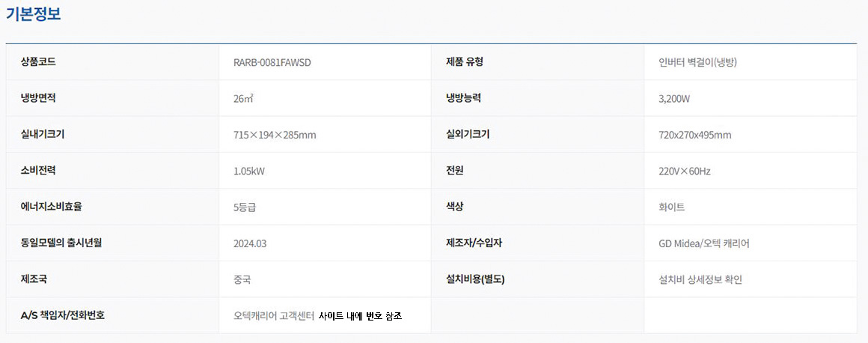
Task: Click the 중국 country of manufacture value
Action: [x=242, y=280]
